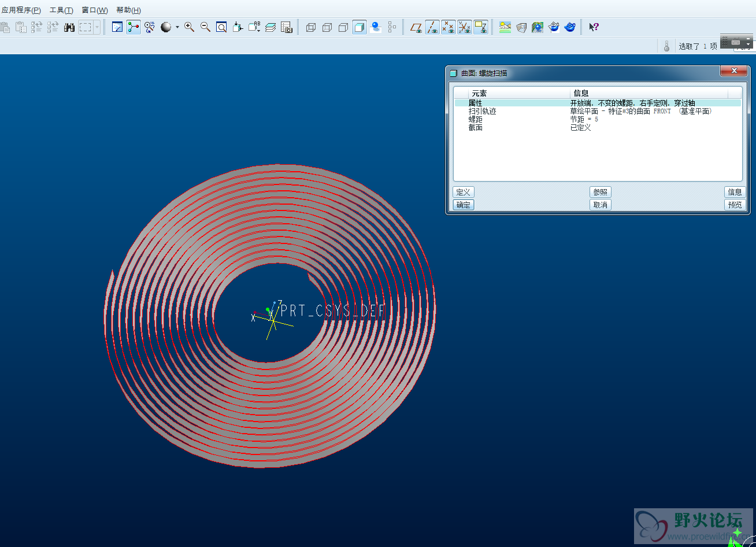Image resolution: width=756 pixels, height=547 pixels.
Task: Click the enhanced realism blue sphere icon
Action: coord(376,27)
